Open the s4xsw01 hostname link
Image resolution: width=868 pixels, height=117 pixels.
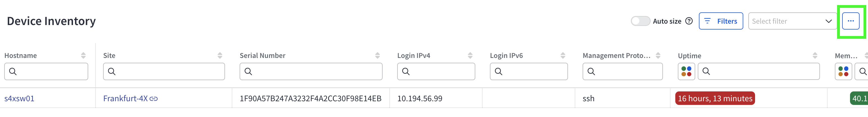click(x=19, y=98)
